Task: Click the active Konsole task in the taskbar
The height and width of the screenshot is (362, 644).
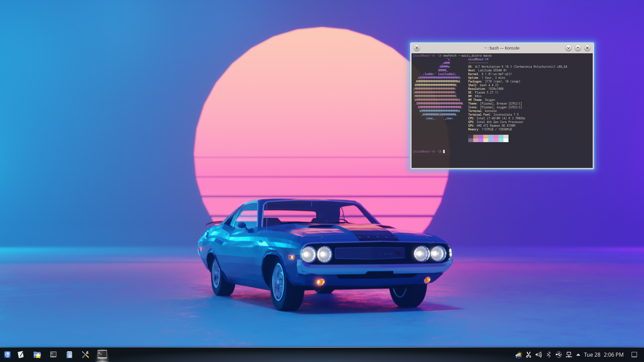Action: click(x=102, y=355)
